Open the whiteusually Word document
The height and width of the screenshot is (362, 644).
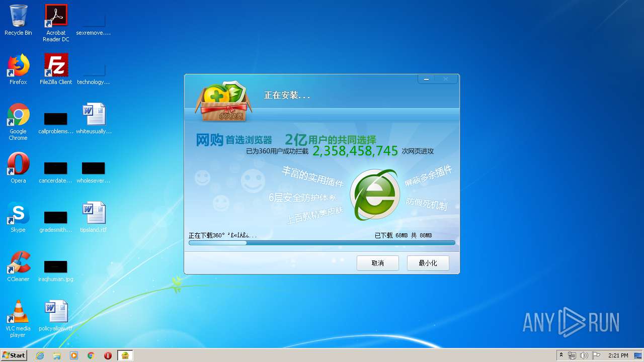point(94,119)
